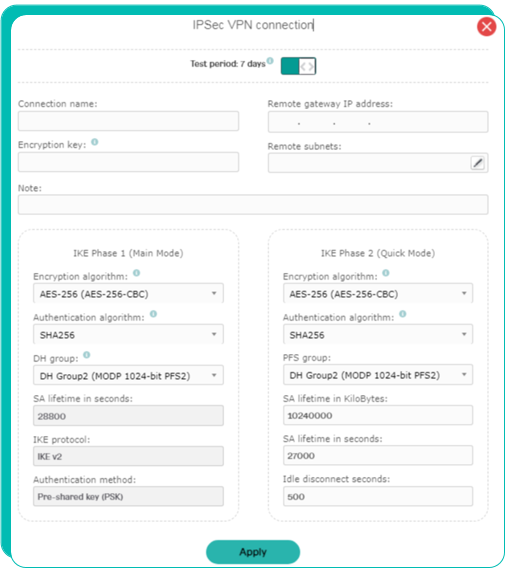Select the SA lifetime in KiloBytes field
This screenshot has width=509, height=574.
tap(378, 415)
